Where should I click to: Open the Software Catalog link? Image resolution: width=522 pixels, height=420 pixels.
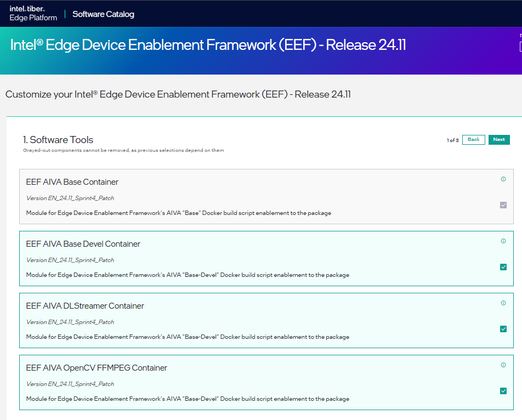tap(103, 14)
